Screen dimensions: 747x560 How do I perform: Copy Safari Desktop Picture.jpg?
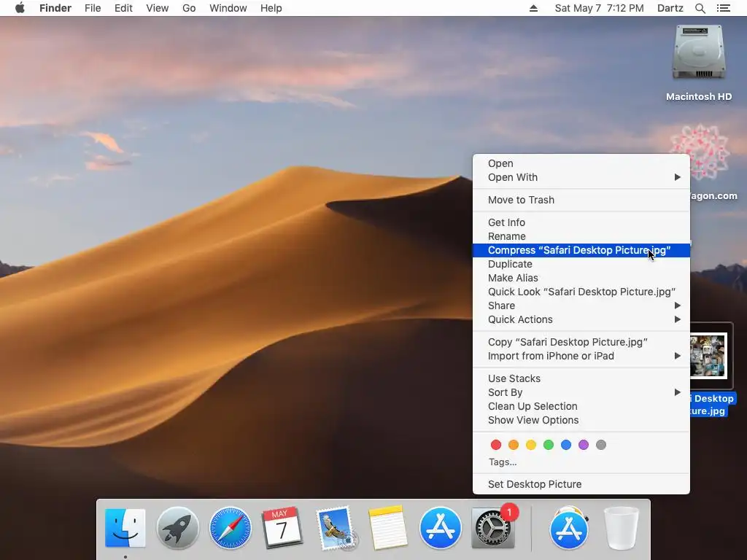581,342
